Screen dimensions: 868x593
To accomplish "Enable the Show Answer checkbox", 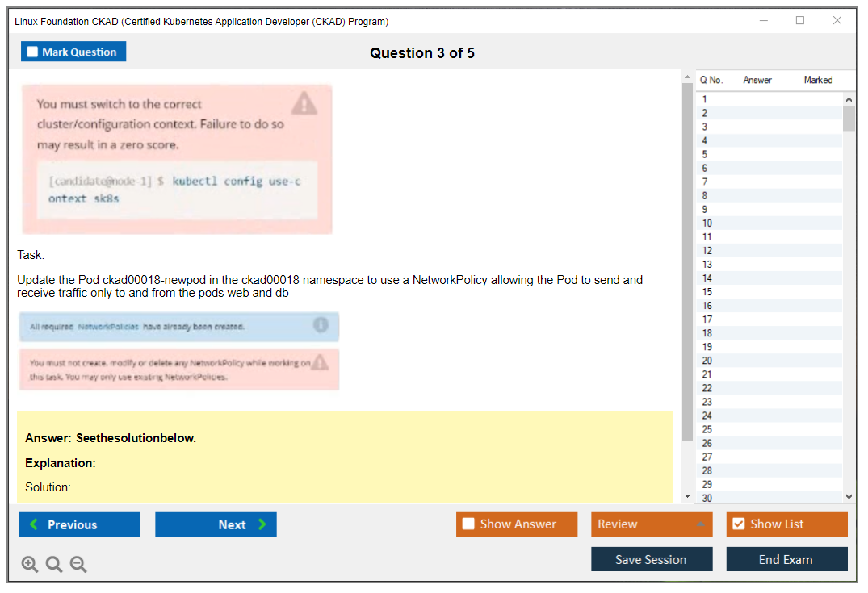I will (x=468, y=524).
